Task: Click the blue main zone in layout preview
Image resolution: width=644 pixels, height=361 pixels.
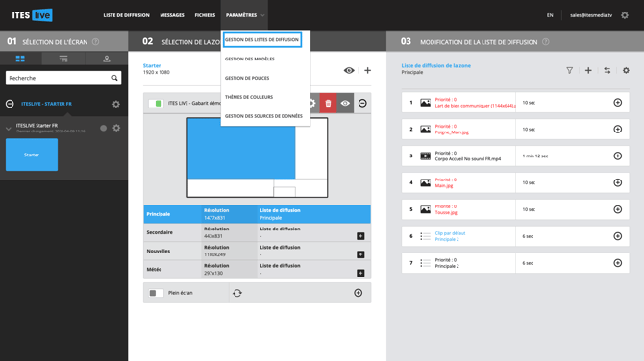Action: 241,149
